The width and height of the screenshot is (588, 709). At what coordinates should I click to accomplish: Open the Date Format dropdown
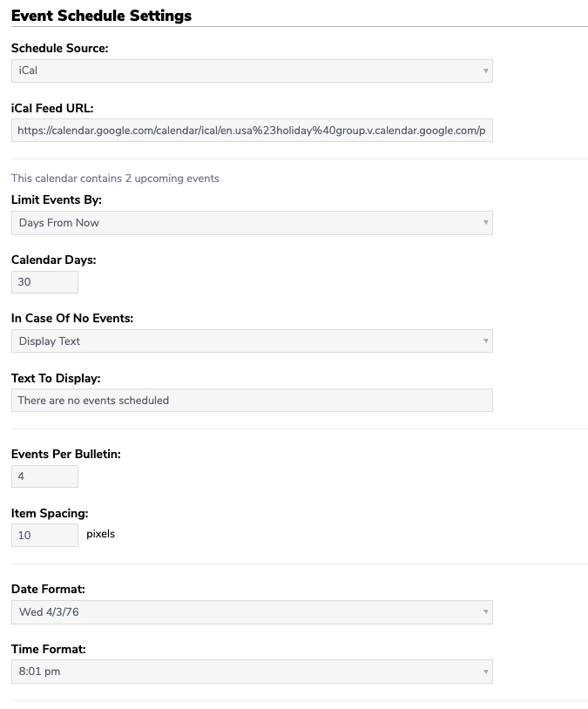point(252,612)
